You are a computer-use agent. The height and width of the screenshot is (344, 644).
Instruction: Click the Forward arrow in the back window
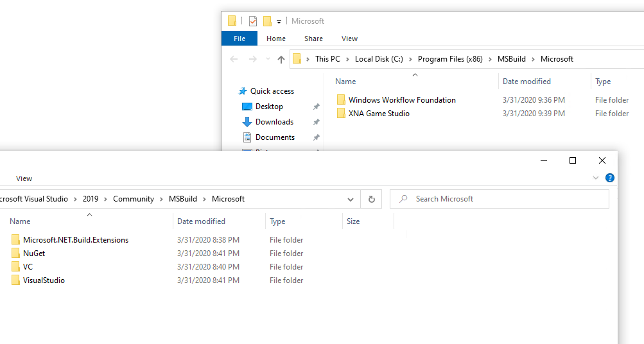pyautogui.click(x=252, y=59)
